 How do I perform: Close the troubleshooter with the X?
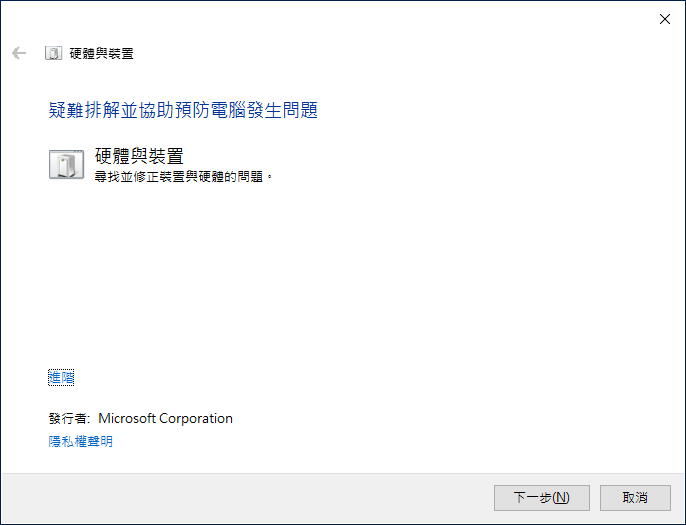[x=665, y=19]
